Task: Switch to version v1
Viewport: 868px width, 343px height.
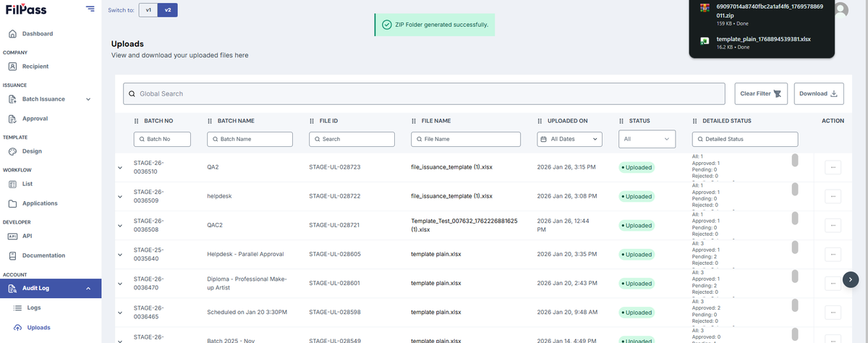Action: pyautogui.click(x=148, y=10)
